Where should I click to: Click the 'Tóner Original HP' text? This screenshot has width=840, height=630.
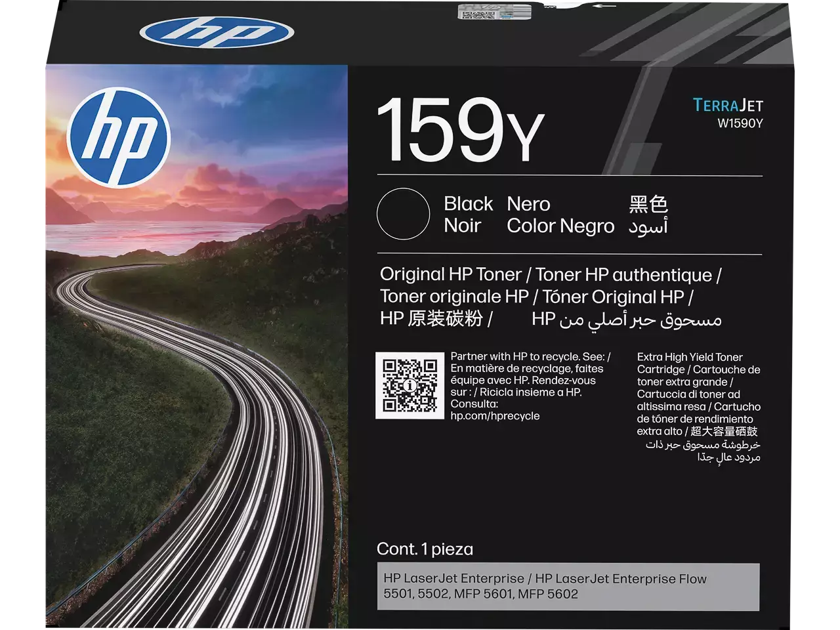[613, 297]
